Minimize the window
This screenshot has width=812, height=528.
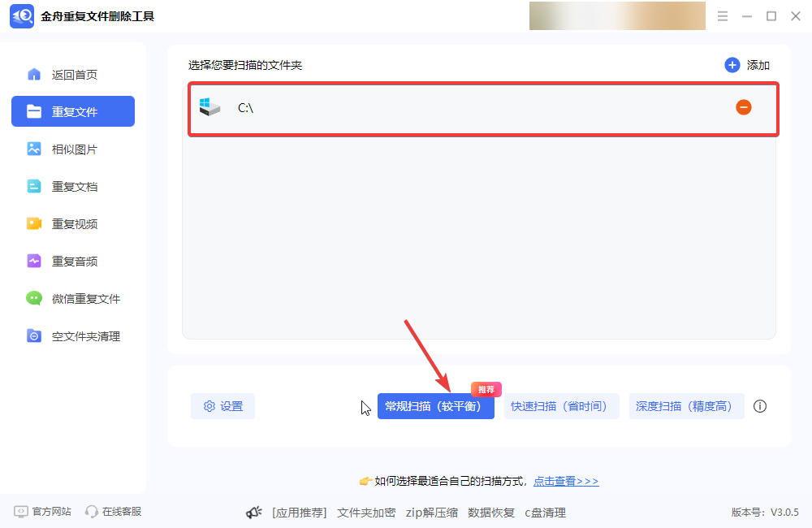(x=747, y=16)
